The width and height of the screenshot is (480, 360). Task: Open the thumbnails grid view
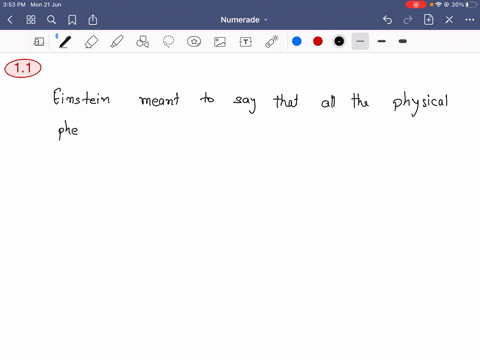pos(31,20)
